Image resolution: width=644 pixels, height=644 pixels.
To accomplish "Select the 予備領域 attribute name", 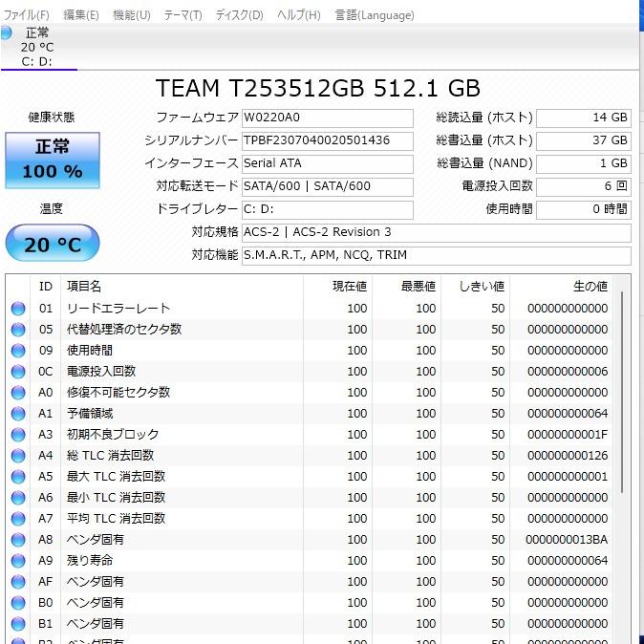I will coord(90,414).
